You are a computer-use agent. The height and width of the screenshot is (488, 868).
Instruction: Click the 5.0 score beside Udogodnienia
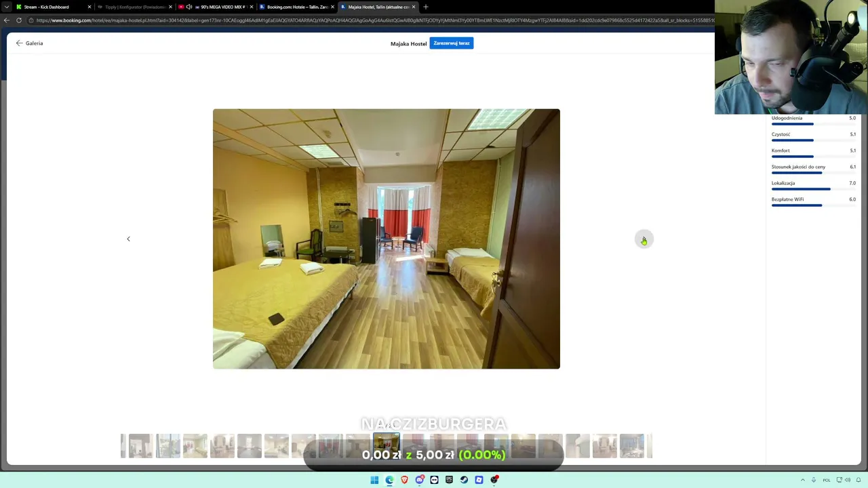point(852,118)
